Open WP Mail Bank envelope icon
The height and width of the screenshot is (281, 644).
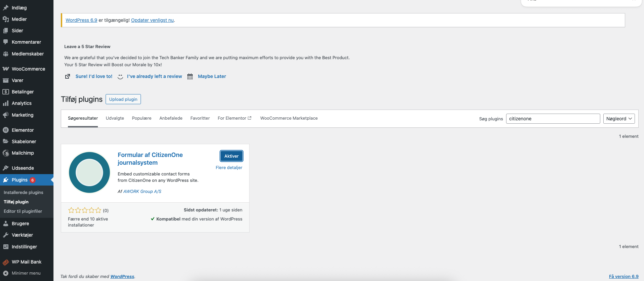[x=6, y=262]
